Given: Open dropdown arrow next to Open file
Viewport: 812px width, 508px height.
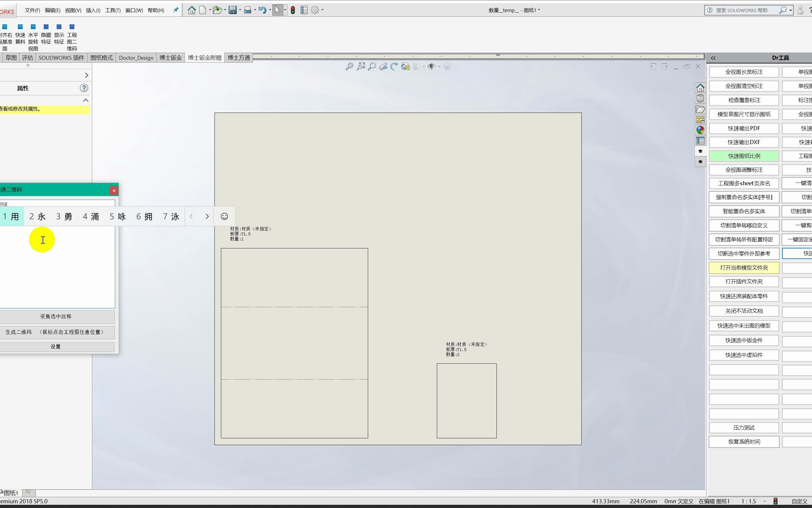Looking at the screenshot, I should pyautogui.click(x=225, y=10).
